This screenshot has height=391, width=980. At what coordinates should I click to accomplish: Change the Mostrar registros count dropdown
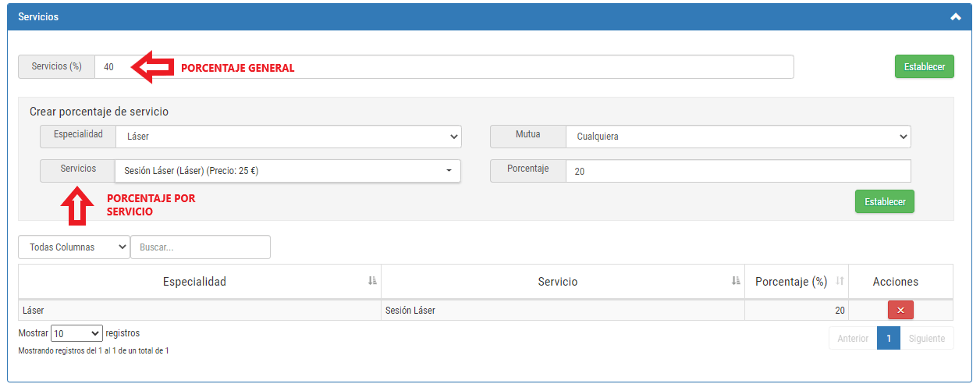click(x=76, y=333)
